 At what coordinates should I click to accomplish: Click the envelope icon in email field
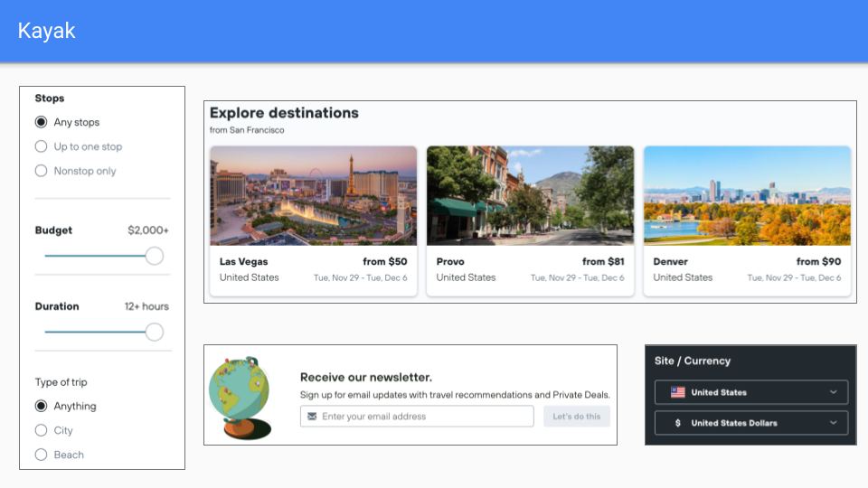pyautogui.click(x=312, y=416)
